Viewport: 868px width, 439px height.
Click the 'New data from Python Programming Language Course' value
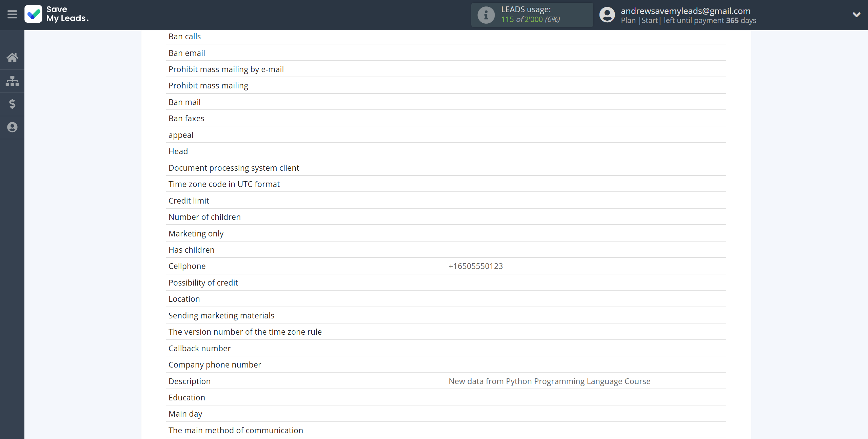[549, 381]
